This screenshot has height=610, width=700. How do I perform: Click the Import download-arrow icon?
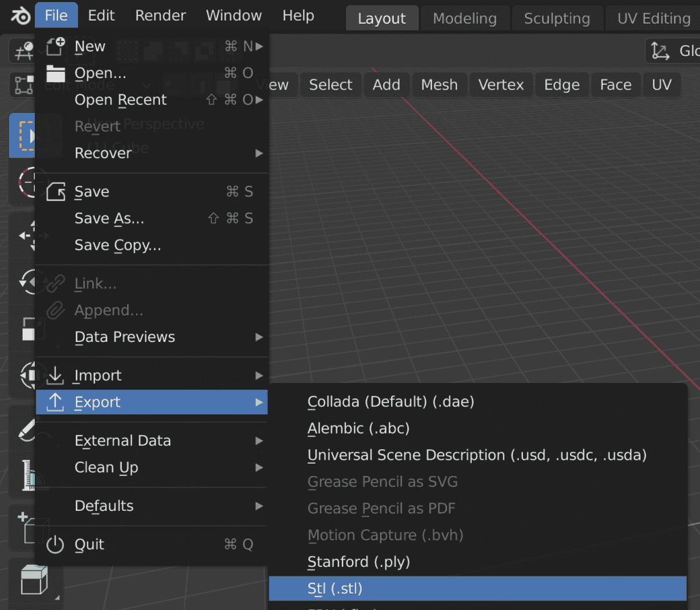55,375
